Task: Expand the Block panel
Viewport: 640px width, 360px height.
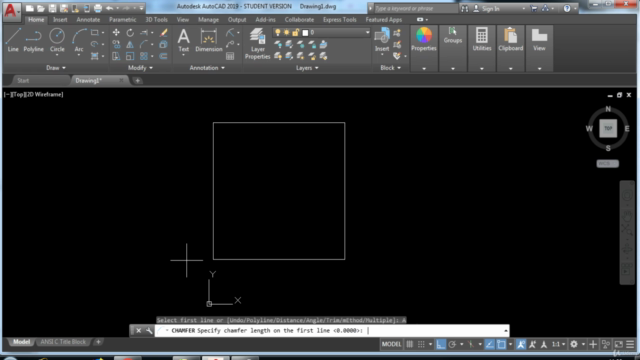Action: click(x=391, y=68)
